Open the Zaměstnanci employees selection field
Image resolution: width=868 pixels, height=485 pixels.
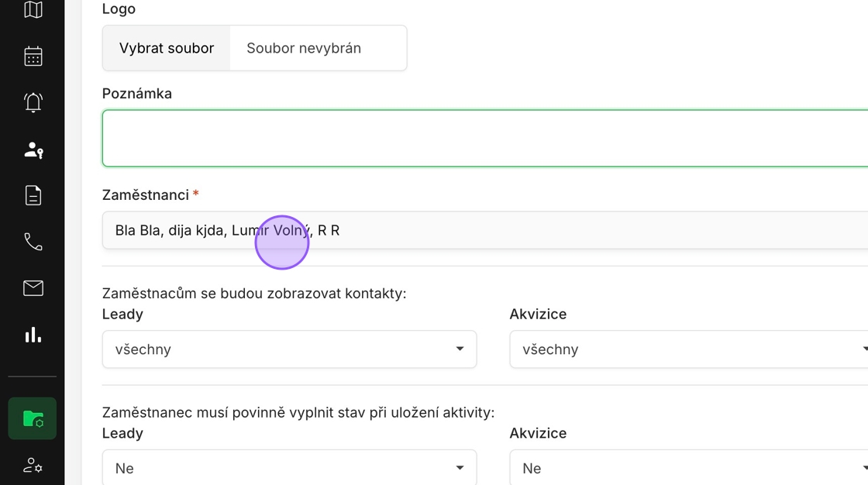(x=484, y=230)
